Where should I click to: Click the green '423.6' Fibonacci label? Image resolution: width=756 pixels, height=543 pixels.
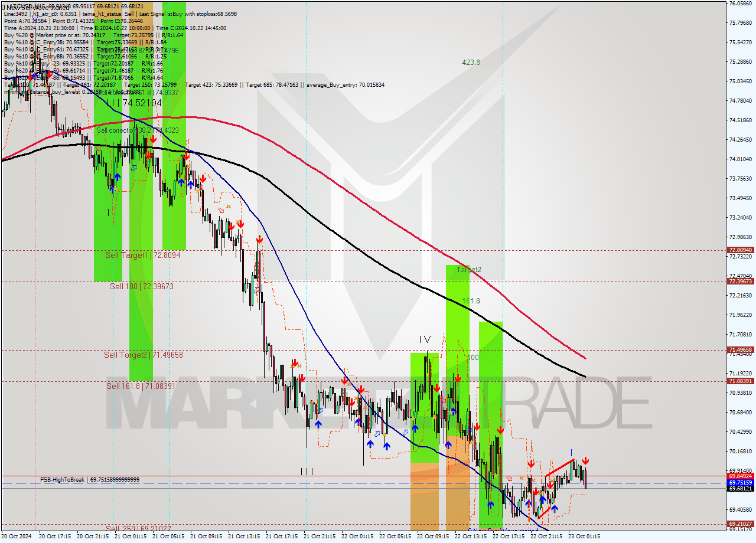pos(471,63)
